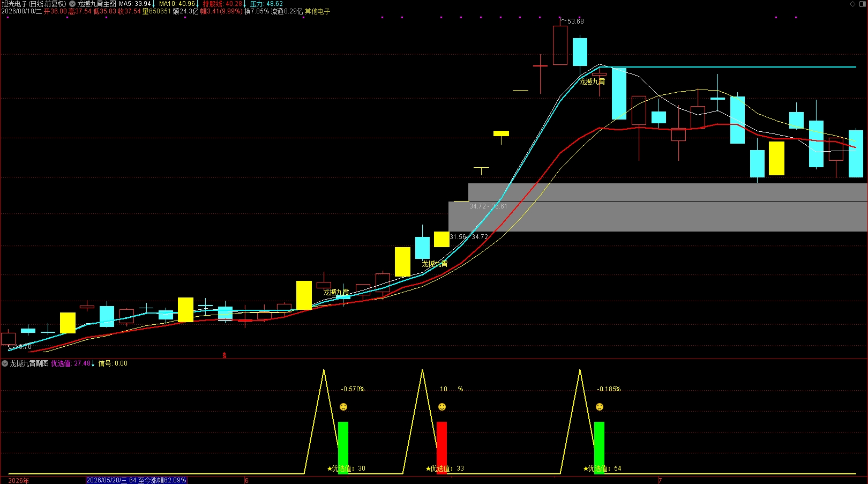Viewport: 868px width, 484px height.
Task: Expand the 龙撼九霄副图 indicator dropdown
Action: pos(5,363)
